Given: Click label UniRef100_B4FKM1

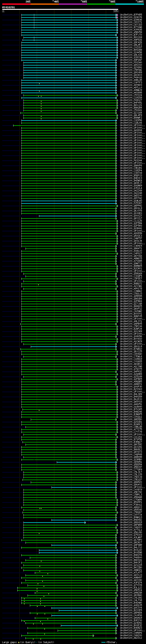Looking at the screenshot, I should [x=131, y=103].
